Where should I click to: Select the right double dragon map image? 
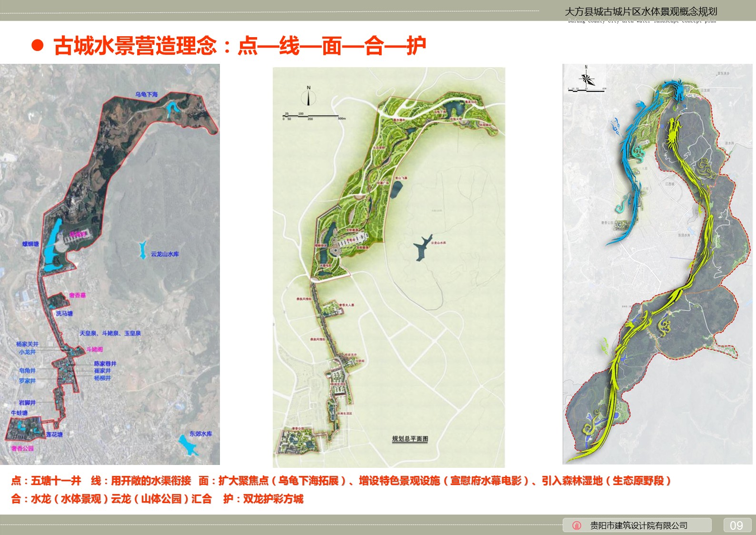click(x=657, y=264)
